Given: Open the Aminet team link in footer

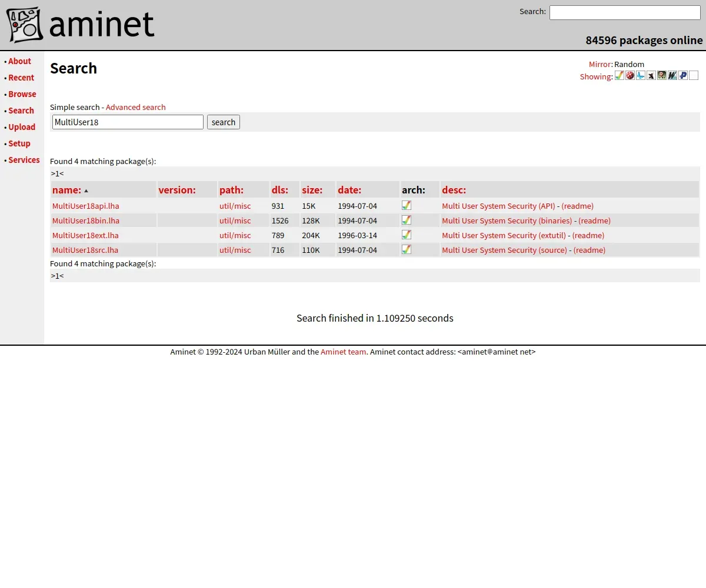Looking at the screenshot, I should (344, 352).
